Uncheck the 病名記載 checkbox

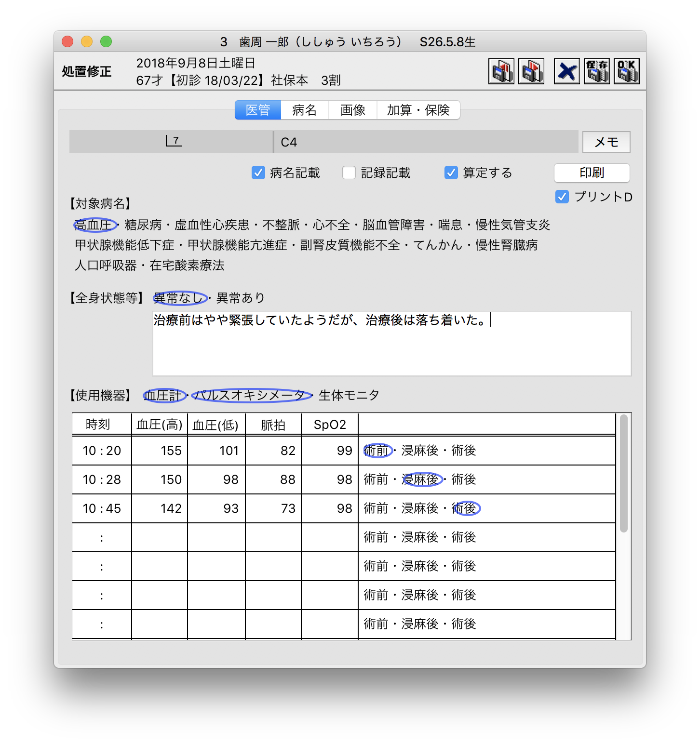point(258,173)
